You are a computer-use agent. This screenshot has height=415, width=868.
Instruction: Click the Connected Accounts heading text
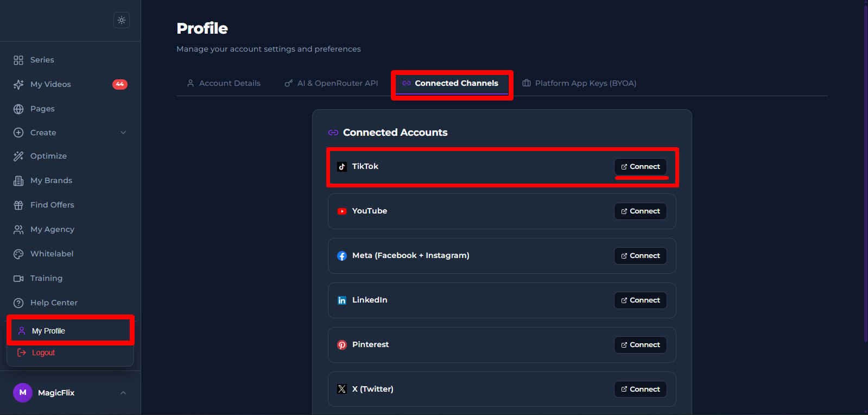(x=395, y=133)
